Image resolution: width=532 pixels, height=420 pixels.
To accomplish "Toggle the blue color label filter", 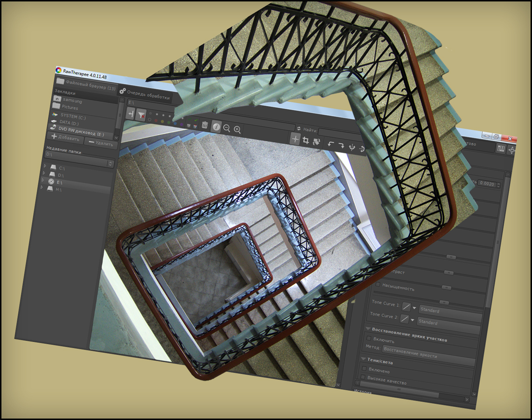I will click(x=175, y=123).
